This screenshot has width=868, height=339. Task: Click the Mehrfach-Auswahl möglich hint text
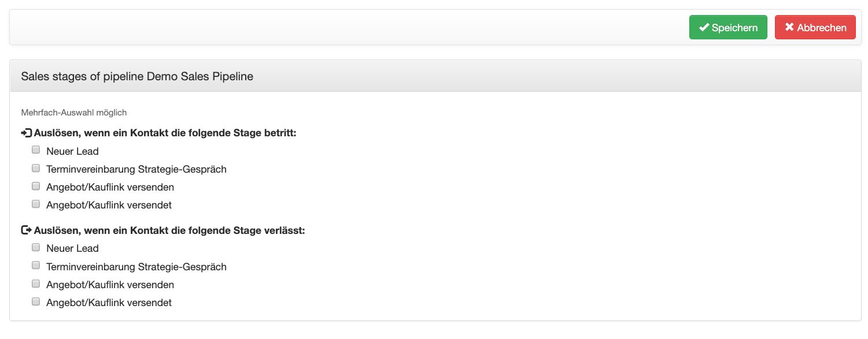(x=74, y=113)
